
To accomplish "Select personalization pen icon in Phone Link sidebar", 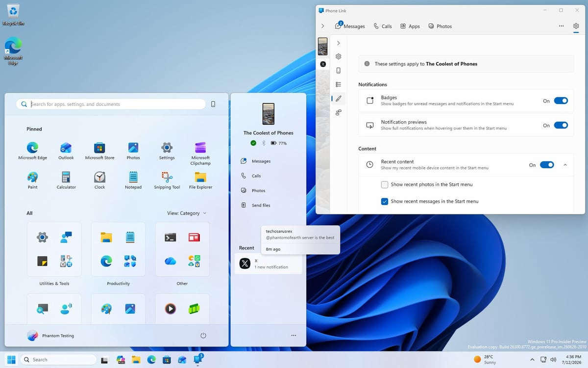I will [x=339, y=99].
